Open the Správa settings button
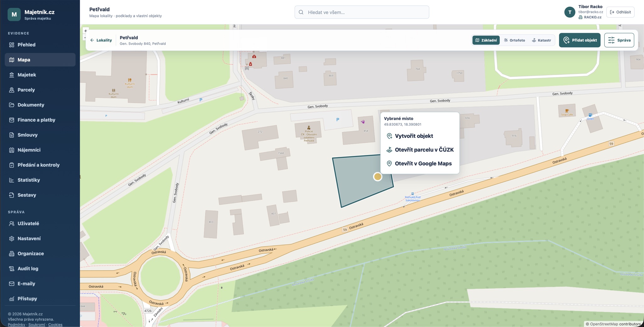644x327 pixels. [619, 40]
